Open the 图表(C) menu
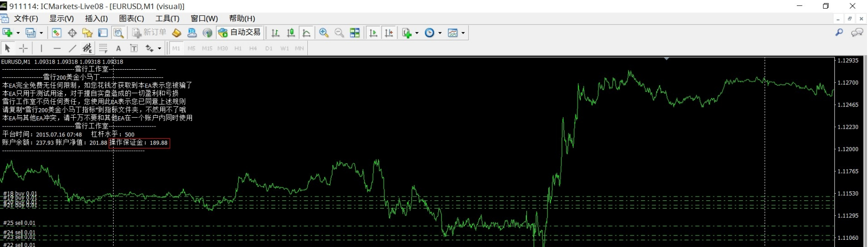The image size is (868, 247). click(x=131, y=18)
